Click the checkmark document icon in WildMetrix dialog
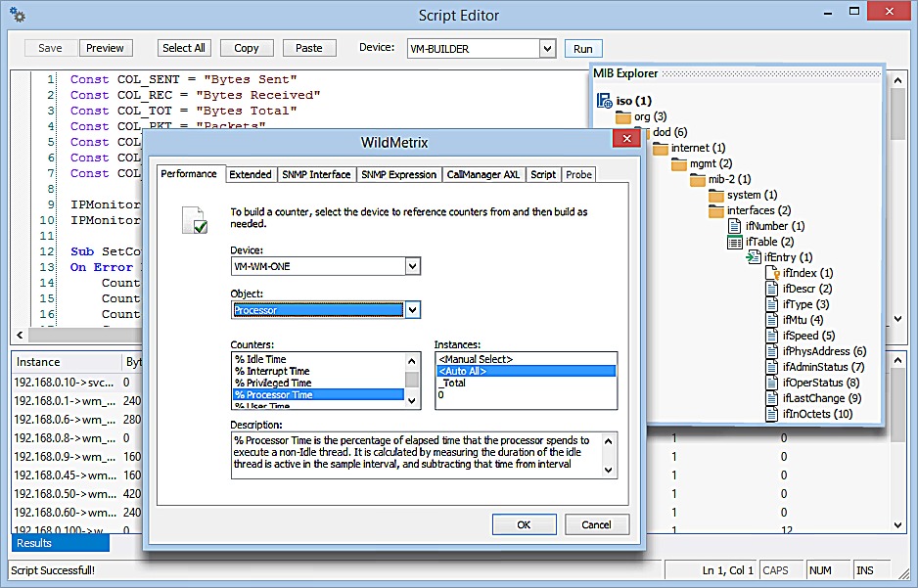This screenshot has width=918, height=588. coord(195,220)
